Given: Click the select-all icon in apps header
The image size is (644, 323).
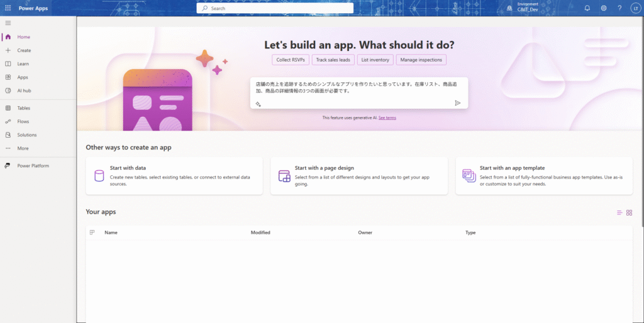Looking at the screenshot, I should pyautogui.click(x=92, y=233).
